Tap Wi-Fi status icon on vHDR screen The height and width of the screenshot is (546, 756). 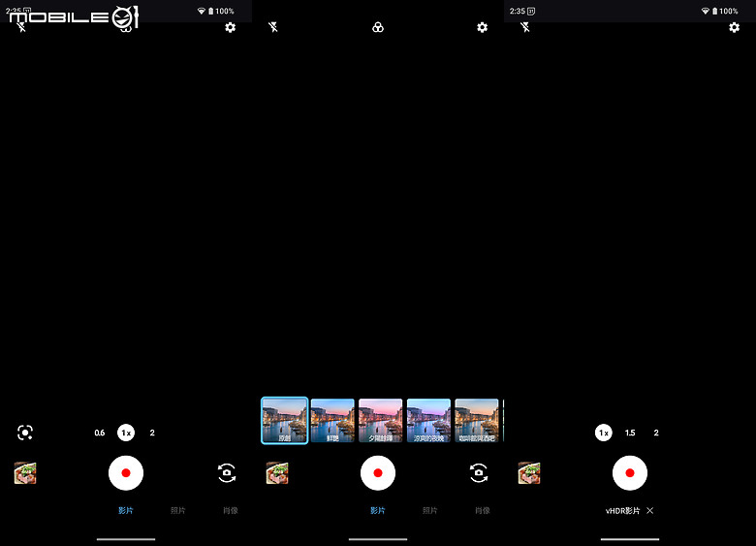pyautogui.click(x=706, y=11)
